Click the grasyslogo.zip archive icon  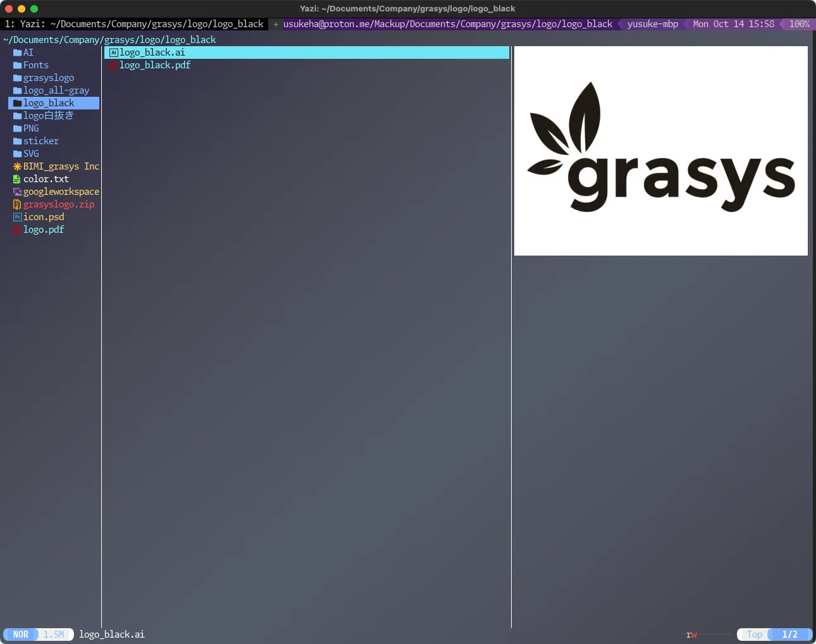[x=17, y=204]
